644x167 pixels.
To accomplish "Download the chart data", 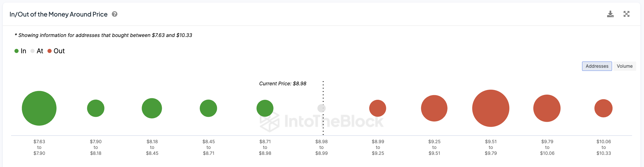I will 610,14.
